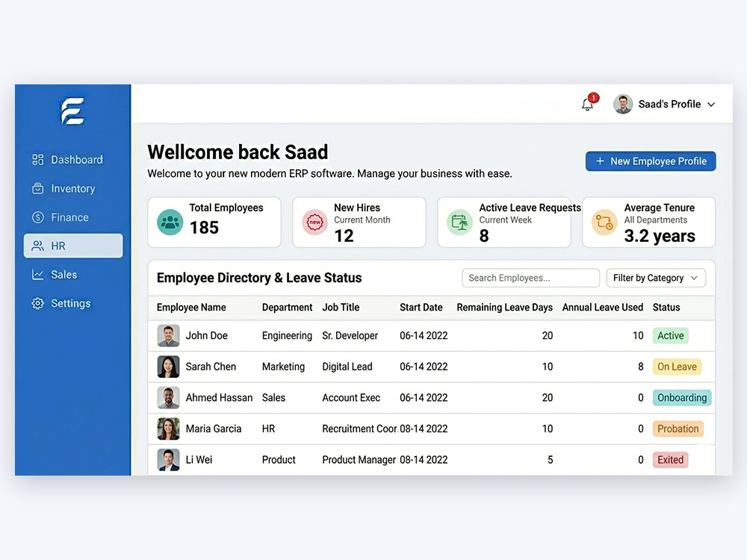747x560 pixels.
Task: Click the HR people icon in sidebar
Action: click(x=37, y=246)
